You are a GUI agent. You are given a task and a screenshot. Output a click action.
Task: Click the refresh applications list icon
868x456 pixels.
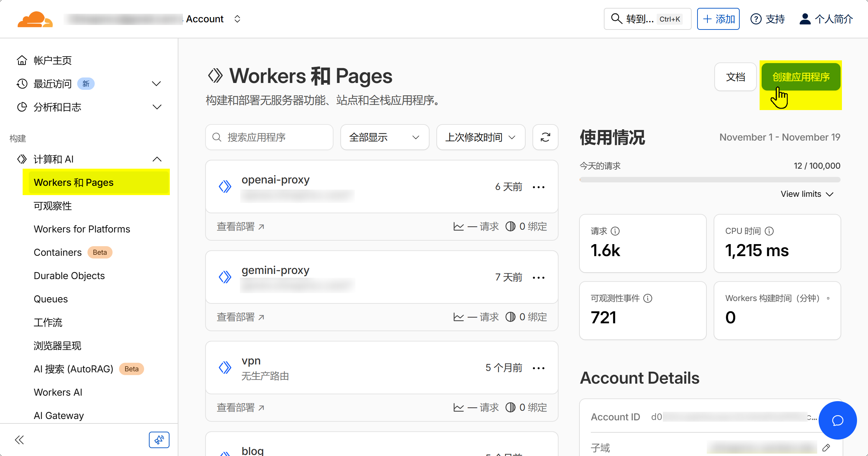click(x=545, y=137)
